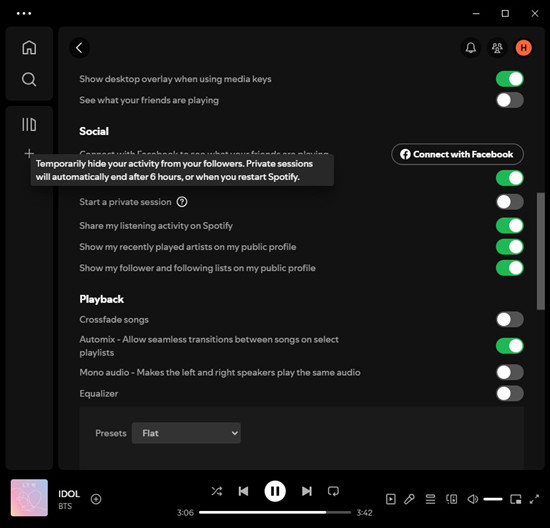Open the miniplayer icon
The image size is (550, 528).
point(516,499)
